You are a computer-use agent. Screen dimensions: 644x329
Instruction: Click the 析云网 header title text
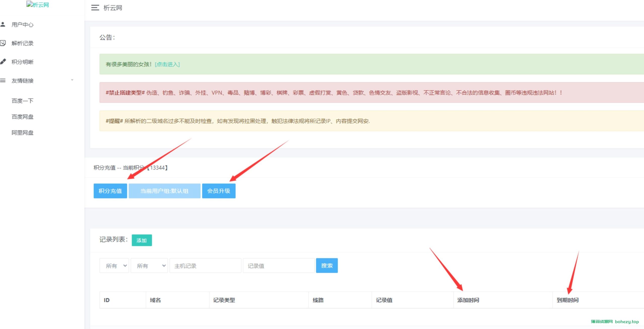pyautogui.click(x=113, y=8)
